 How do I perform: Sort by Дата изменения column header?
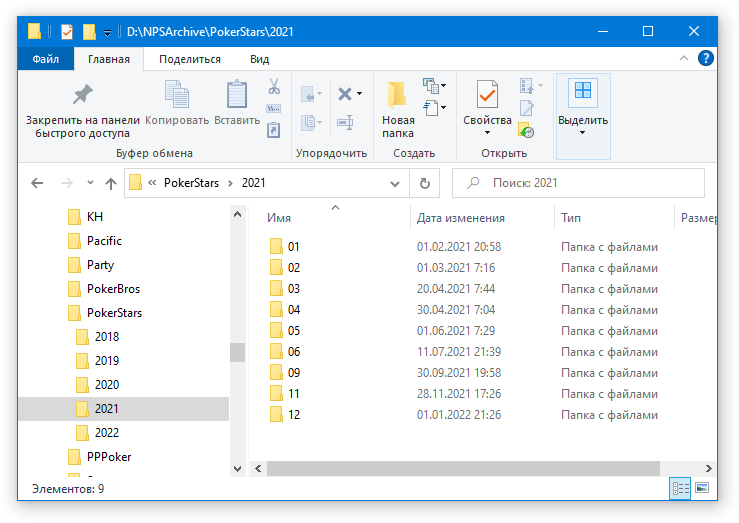coord(460,218)
